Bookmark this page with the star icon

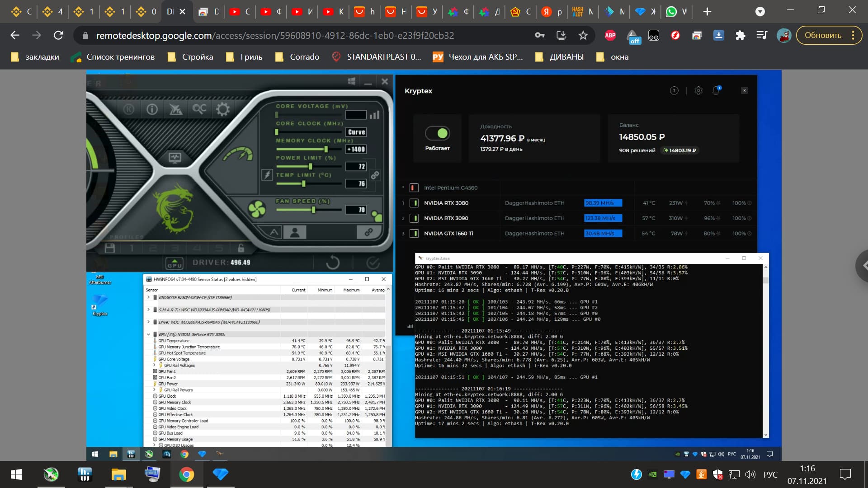click(583, 35)
